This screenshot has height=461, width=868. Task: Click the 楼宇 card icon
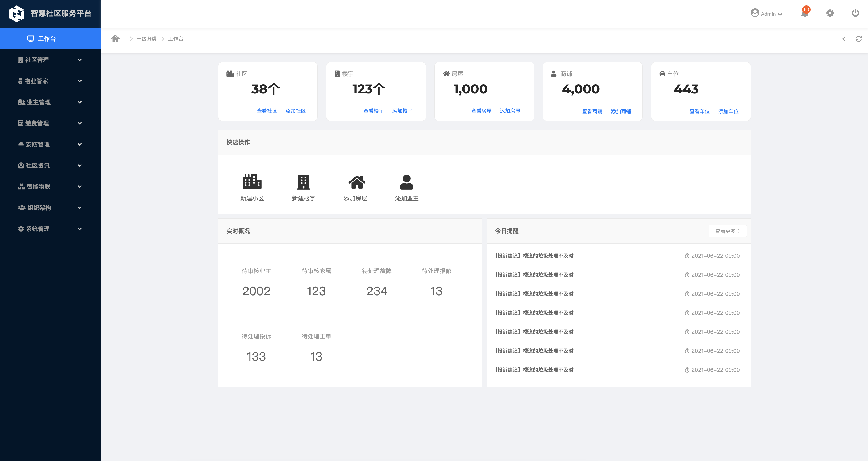click(x=337, y=73)
